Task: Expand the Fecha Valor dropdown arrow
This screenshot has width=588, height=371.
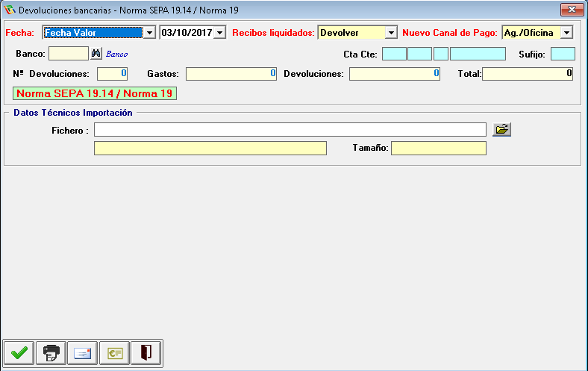Action: pos(149,33)
